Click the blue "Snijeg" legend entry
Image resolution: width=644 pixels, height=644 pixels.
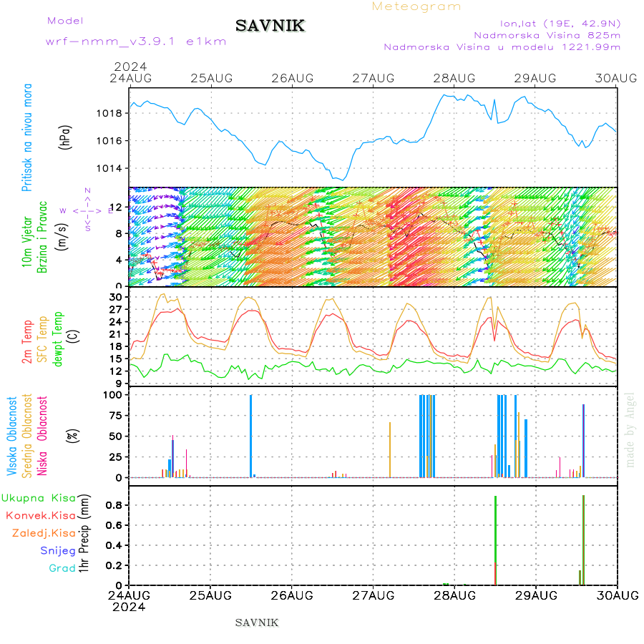58,551
